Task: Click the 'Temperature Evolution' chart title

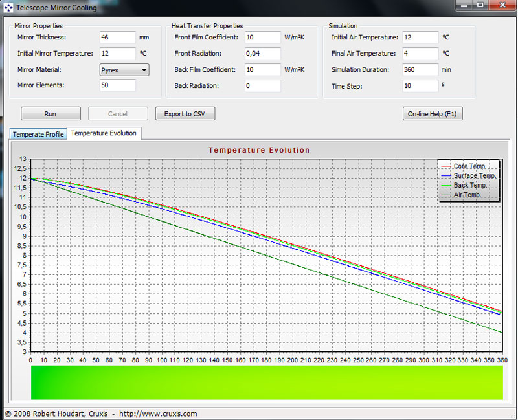Action: click(260, 150)
